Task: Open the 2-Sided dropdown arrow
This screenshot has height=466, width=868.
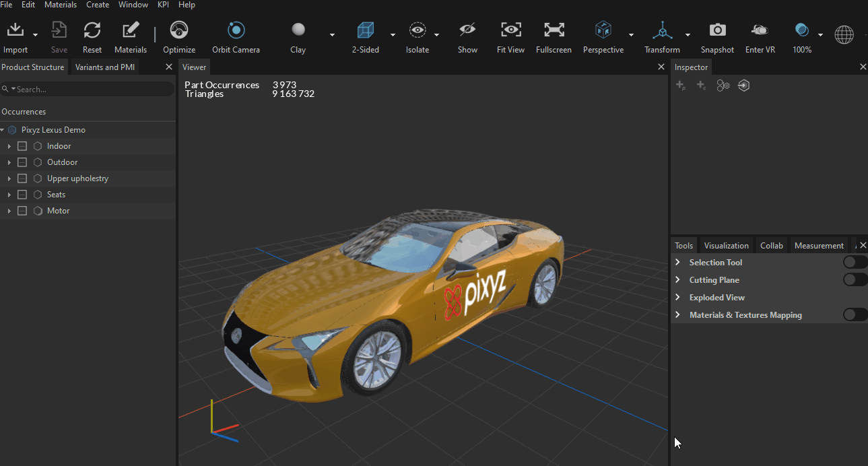Action: point(393,35)
